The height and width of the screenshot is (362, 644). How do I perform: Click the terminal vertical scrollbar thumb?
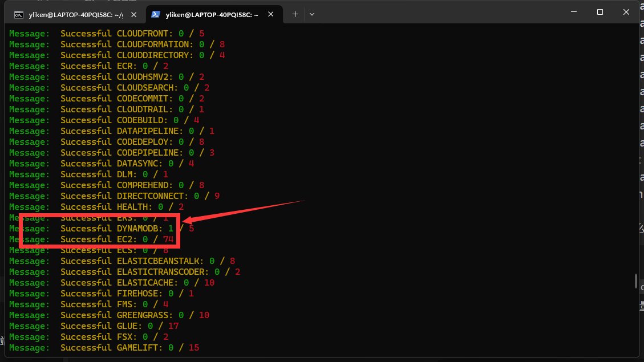(x=636, y=281)
